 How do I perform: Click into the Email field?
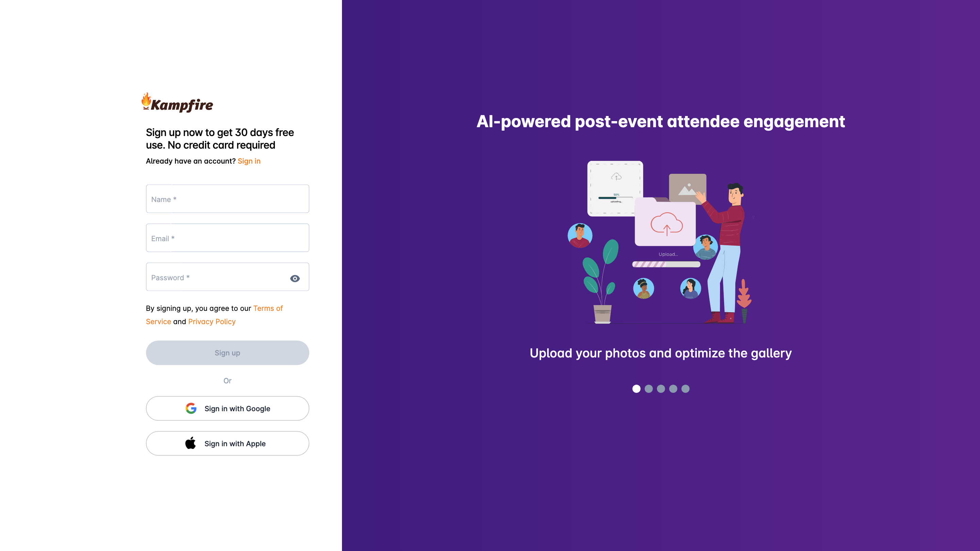pos(228,238)
